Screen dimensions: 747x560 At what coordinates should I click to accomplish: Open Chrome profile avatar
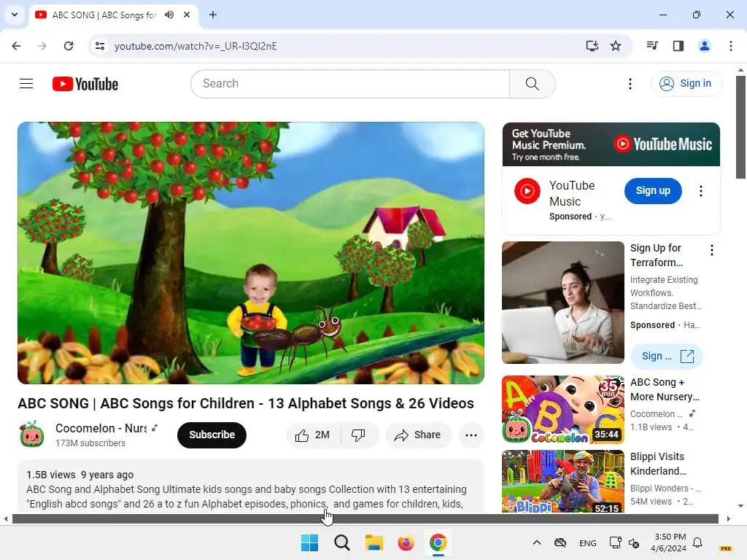click(704, 46)
